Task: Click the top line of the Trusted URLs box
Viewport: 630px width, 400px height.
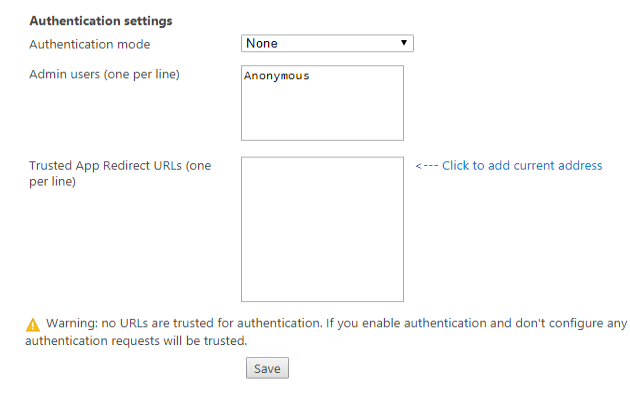Action: 322,166
